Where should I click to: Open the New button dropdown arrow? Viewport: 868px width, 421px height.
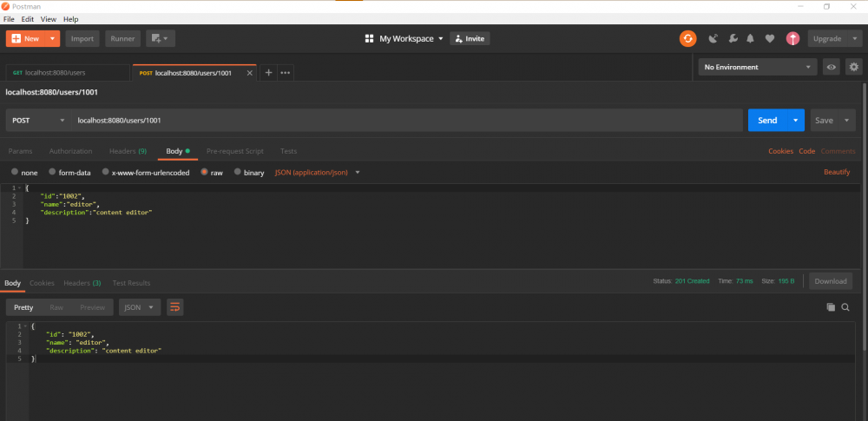(52, 39)
